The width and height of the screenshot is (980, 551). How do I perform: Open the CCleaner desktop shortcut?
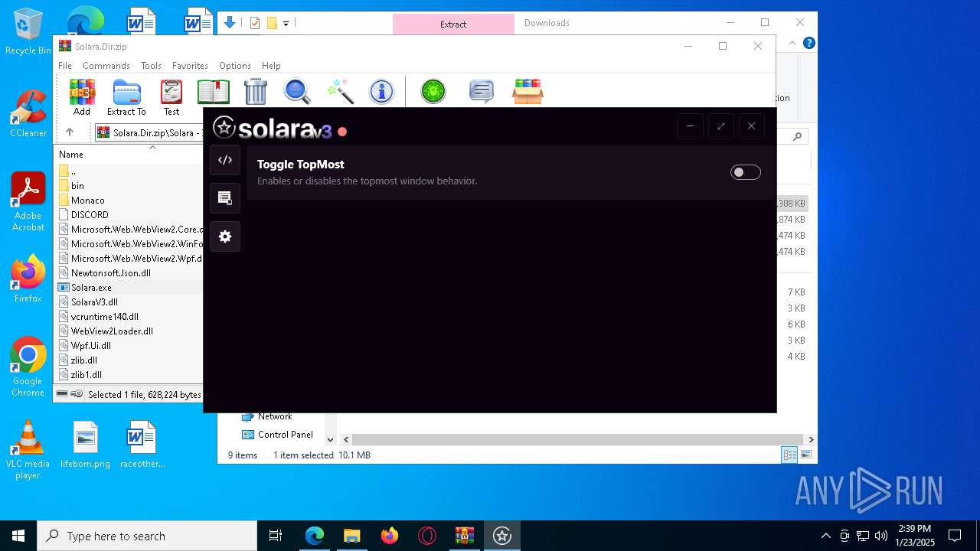(28, 114)
